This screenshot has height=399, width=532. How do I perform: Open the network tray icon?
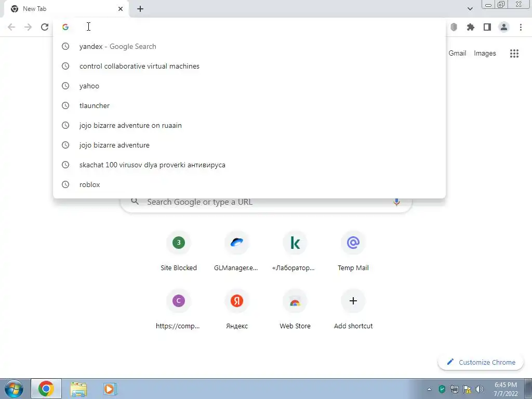point(454,389)
